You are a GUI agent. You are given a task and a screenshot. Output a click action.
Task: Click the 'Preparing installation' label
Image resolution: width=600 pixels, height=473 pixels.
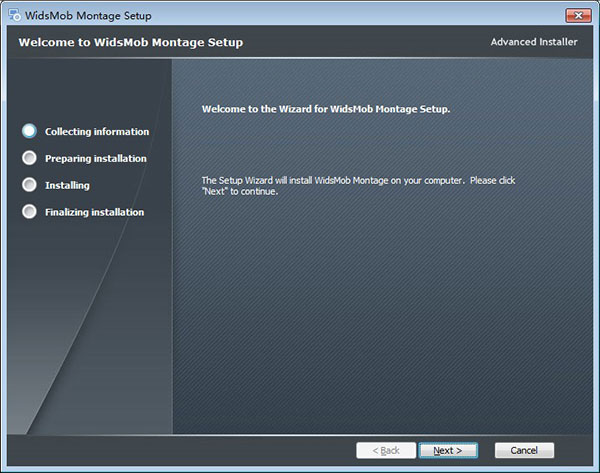(96, 158)
